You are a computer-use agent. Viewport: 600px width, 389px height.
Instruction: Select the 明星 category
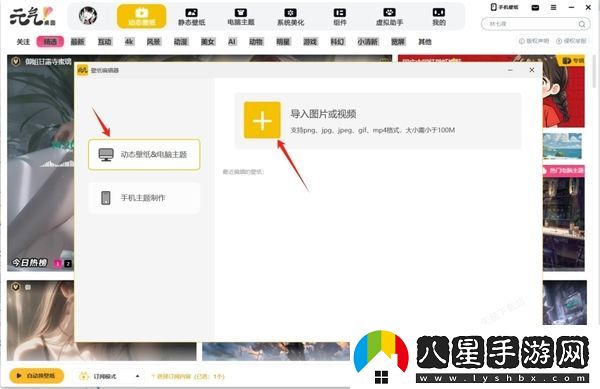pyautogui.click(x=283, y=42)
